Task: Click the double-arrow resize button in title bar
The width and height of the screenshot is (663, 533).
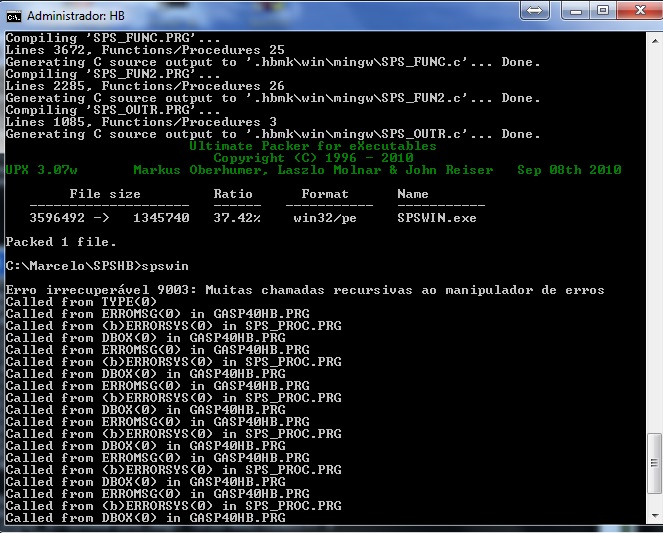Action: point(534,11)
